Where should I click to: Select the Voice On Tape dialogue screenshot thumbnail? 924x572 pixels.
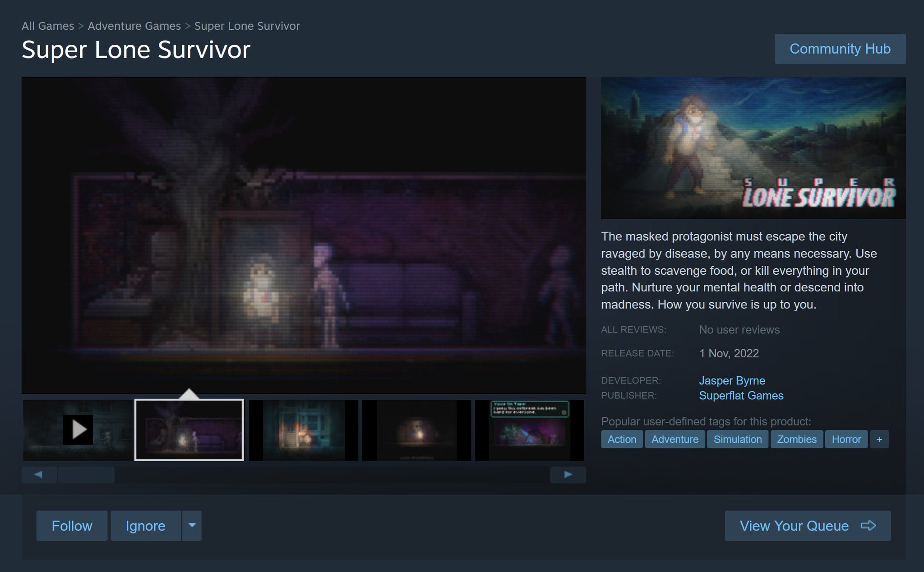click(530, 430)
